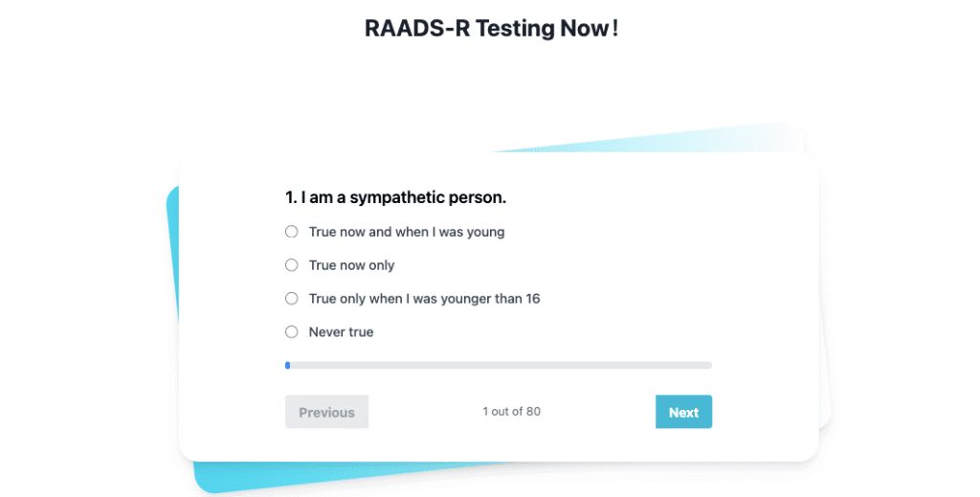The height and width of the screenshot is (497, 980).
Task: Click the 'True only when I was younger than 16' text
Action: 424,299
